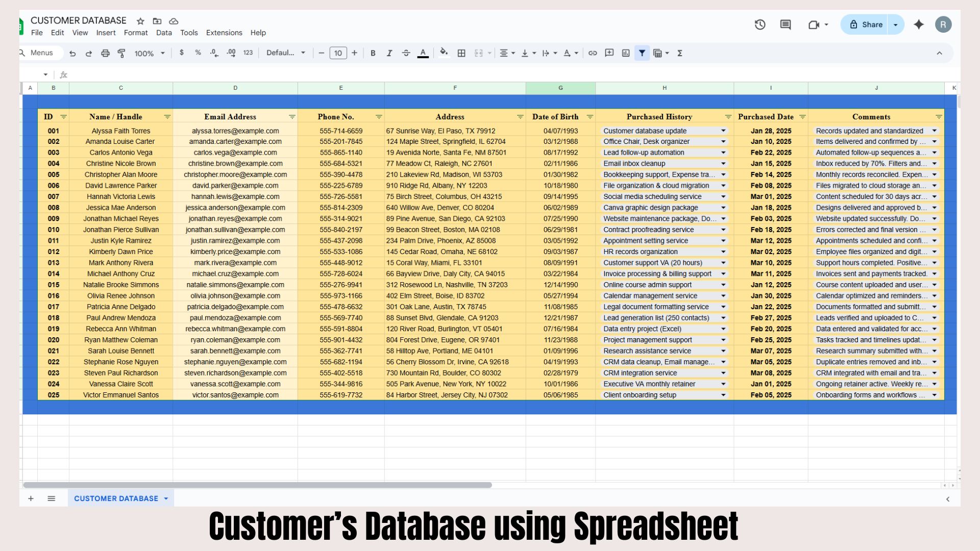Click the insert chart icon
Viewport: 980px width, 551px height.
click(626, 53)
